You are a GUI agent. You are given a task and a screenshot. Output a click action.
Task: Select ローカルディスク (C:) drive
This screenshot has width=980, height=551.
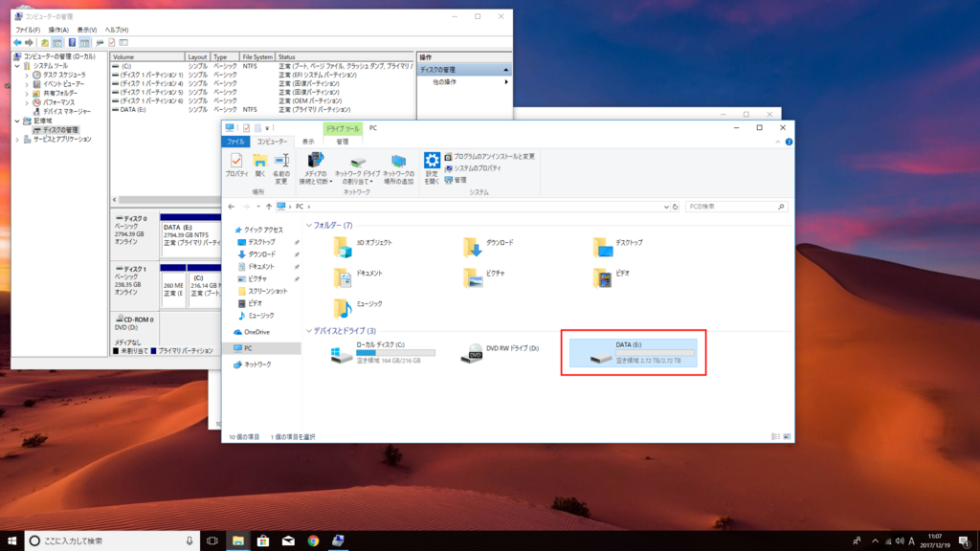(x=383, y=353)
